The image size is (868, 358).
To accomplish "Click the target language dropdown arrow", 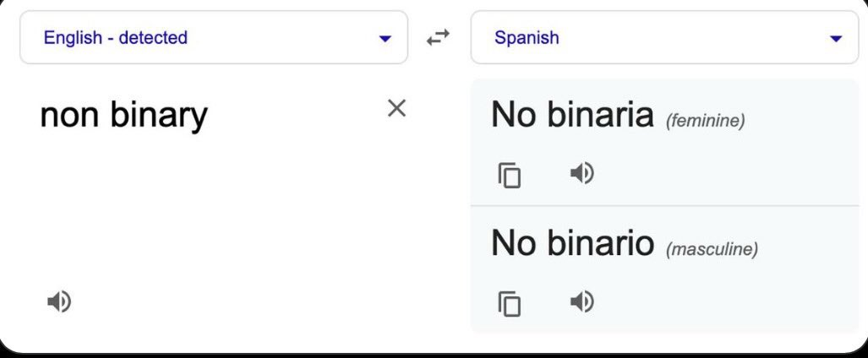I will click(x=836, y=38).
